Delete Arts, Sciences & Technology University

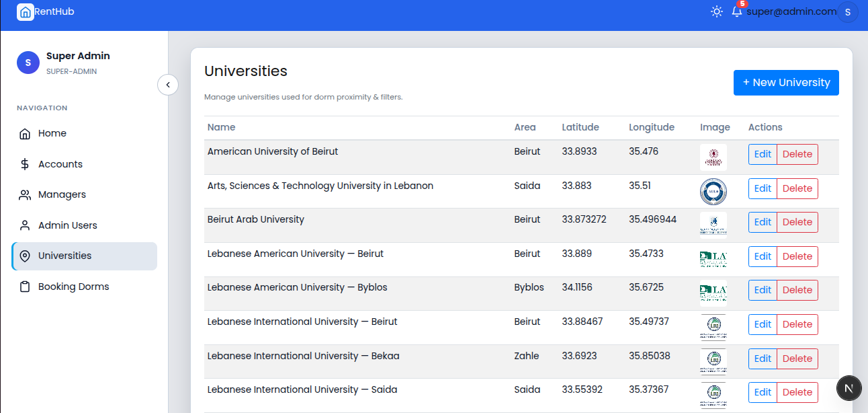point(797,188)
